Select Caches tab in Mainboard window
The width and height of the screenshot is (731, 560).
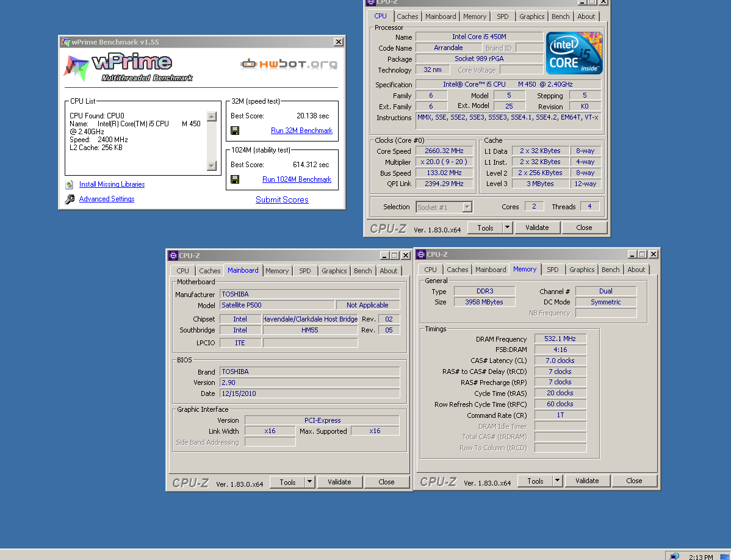210,271
